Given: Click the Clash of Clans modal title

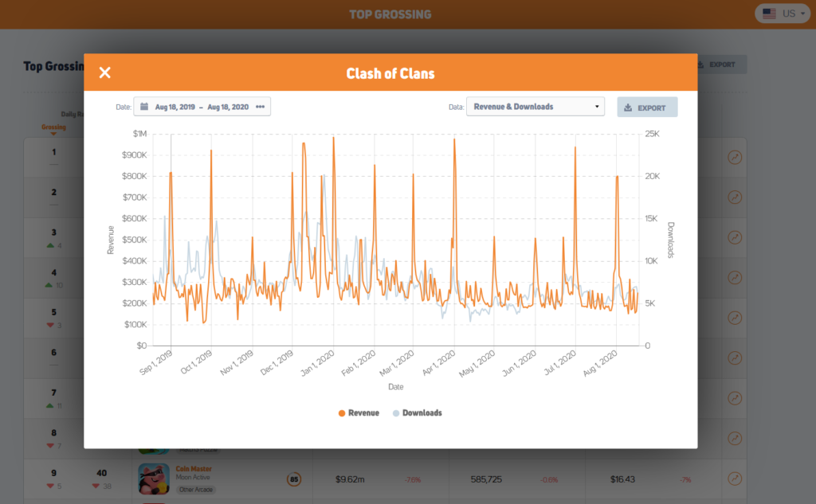Looking at the screenshot, I should tap(390, 73).
